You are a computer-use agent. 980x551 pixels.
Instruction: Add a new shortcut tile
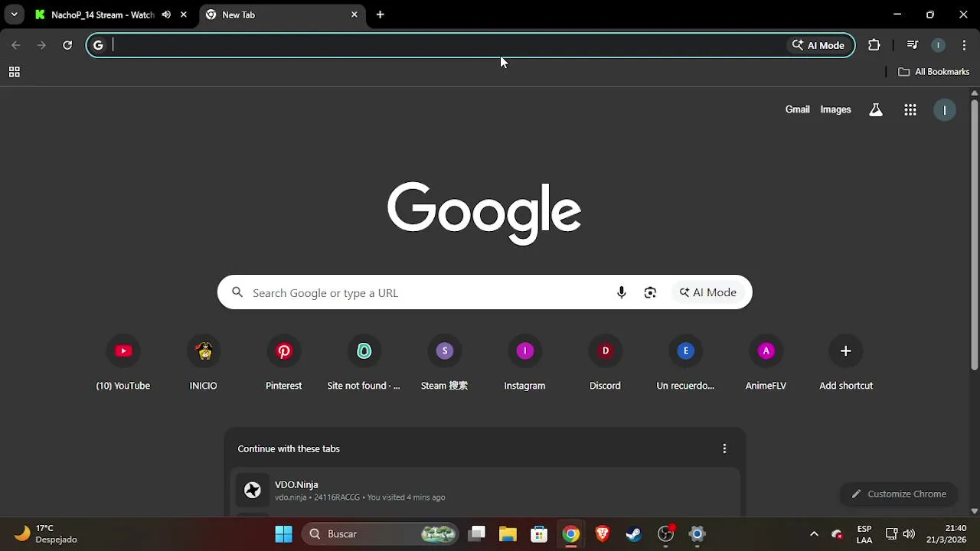[x=846, y=362]
